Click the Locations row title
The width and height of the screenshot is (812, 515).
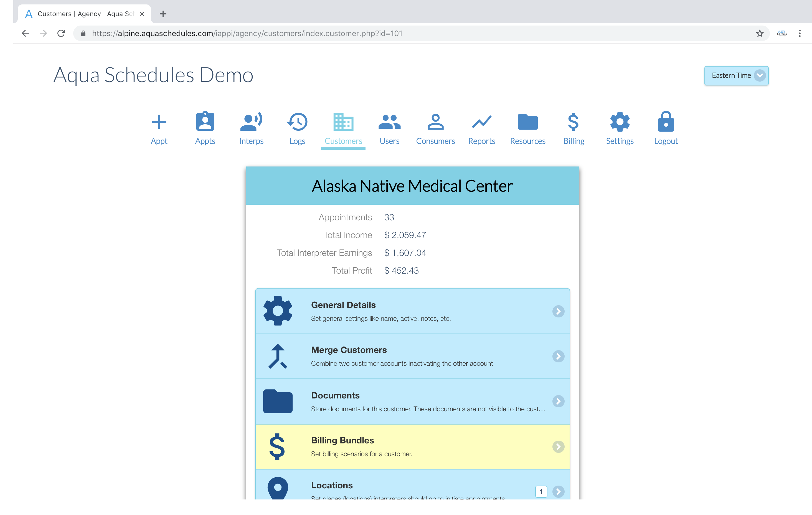pos(332,485)
